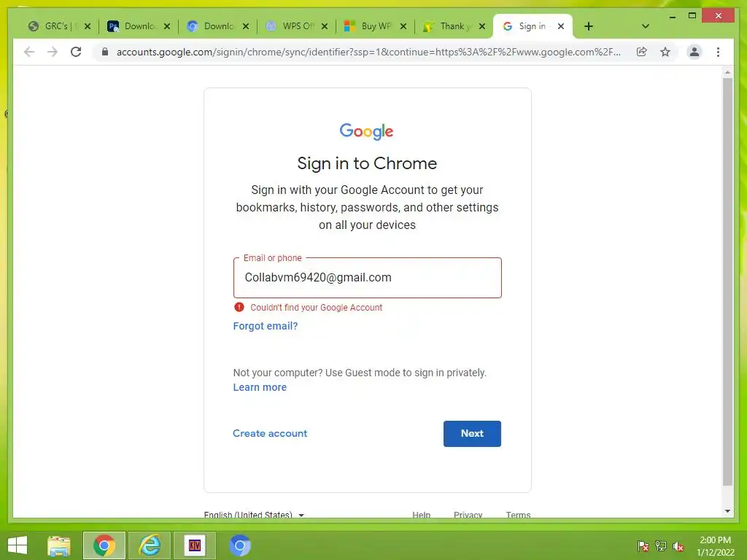The width and height of the screenshot is (747, 560).
Task: Share this page icon in address bar
Action: 642,52
